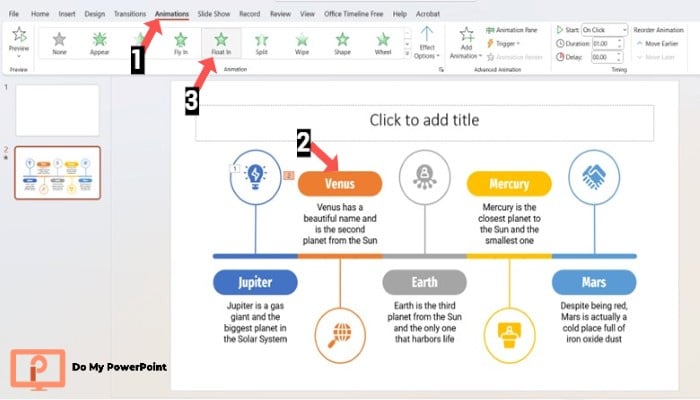700x400 pixels.
Task: Open the Office Timeline Free tab
Action: pos(354,14)
